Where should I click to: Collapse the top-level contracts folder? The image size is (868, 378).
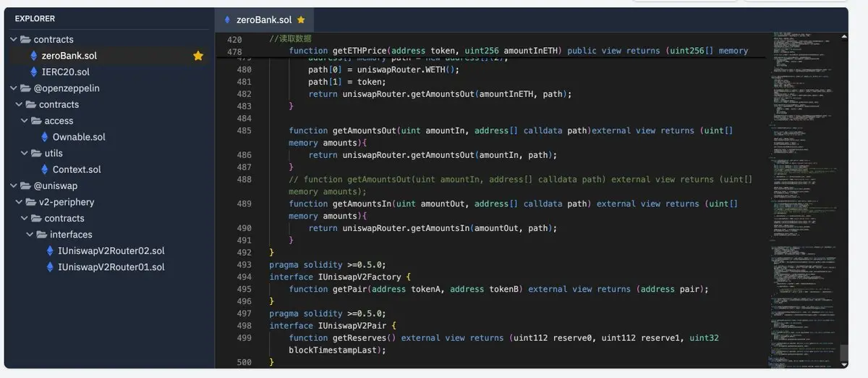coord(14,39)
